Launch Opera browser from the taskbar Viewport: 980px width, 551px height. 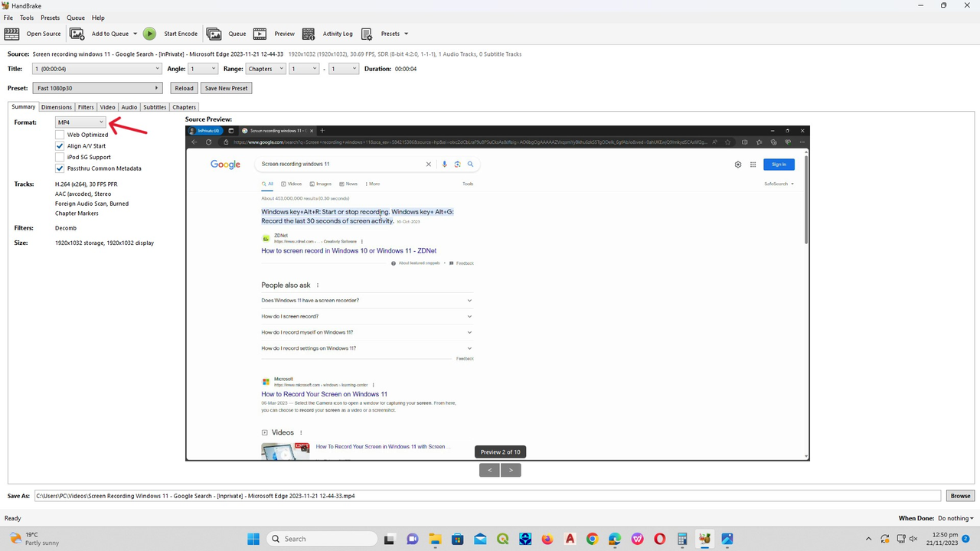[659, 539]
